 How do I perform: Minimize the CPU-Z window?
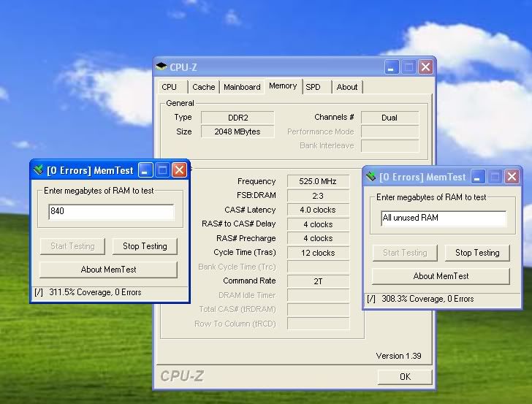click(391, 67)
